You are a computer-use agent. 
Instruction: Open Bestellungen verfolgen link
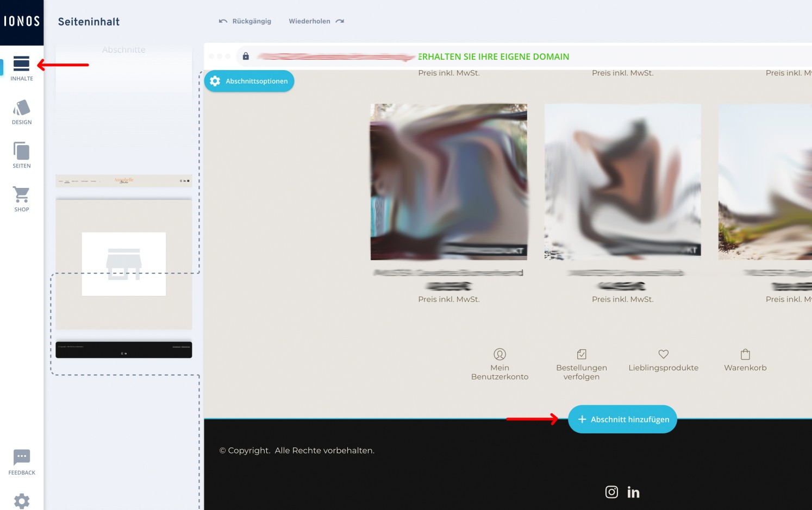[581, 364]
